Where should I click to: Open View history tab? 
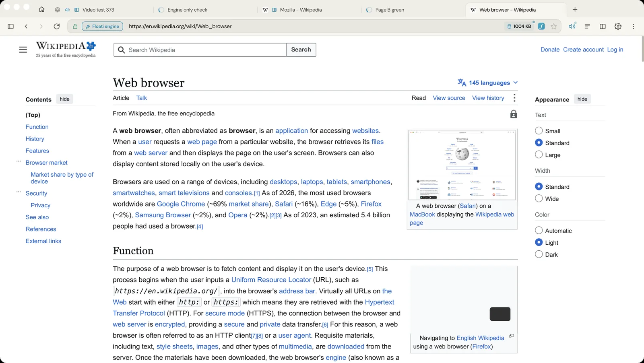pos(488,98)
